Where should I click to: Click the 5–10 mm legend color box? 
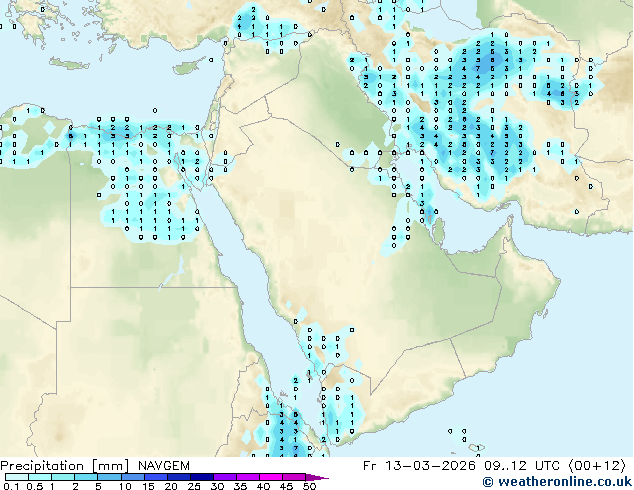(110, 477)
